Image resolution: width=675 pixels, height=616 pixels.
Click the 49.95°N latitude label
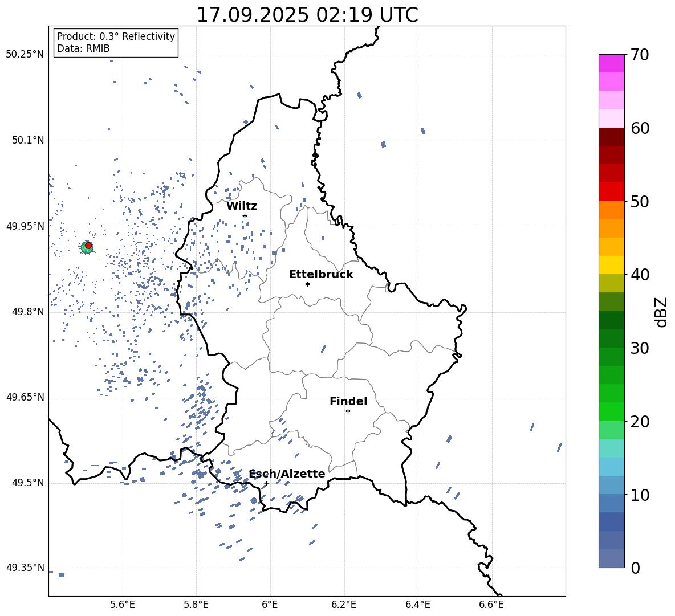click(25, 226)
